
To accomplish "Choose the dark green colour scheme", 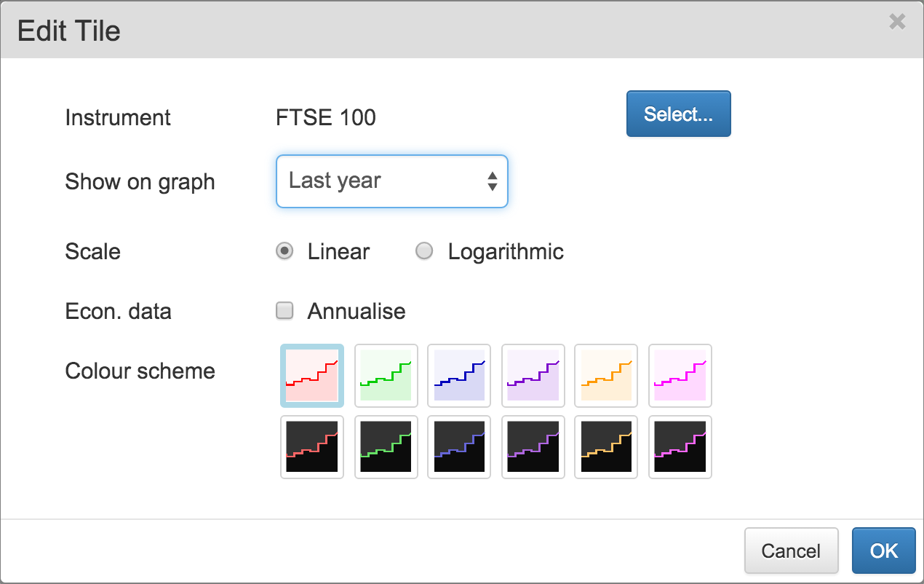I will [386, 446].
